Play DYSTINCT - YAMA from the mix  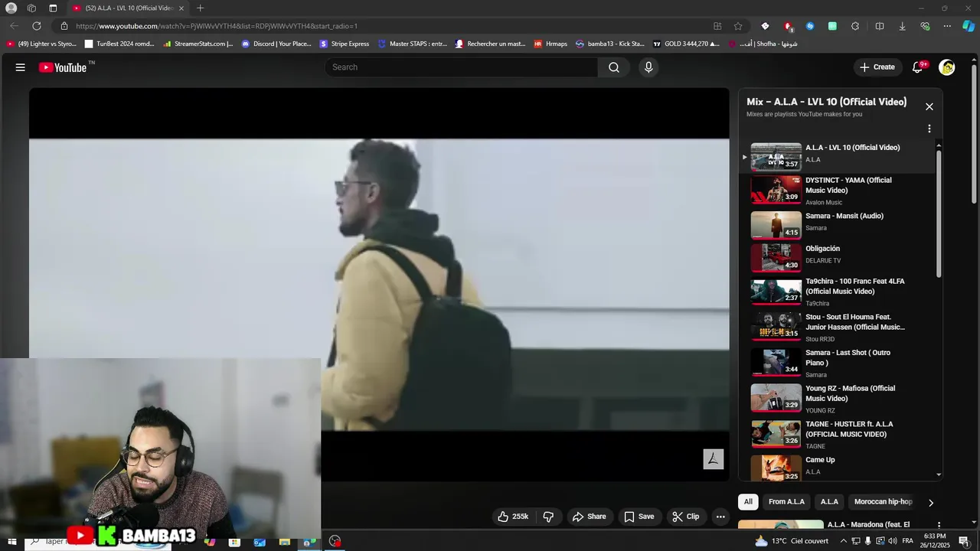coord(838,191)
